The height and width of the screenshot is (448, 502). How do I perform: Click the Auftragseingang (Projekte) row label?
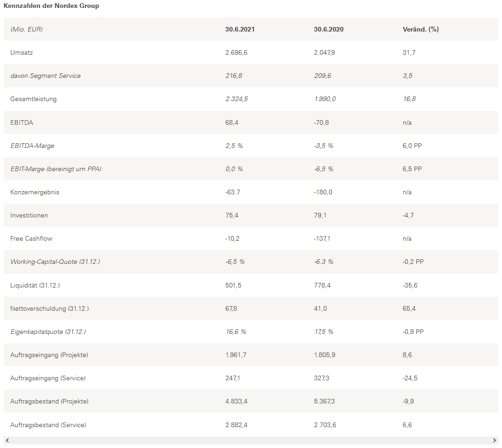pyautogui.click(x=49, y=355)
